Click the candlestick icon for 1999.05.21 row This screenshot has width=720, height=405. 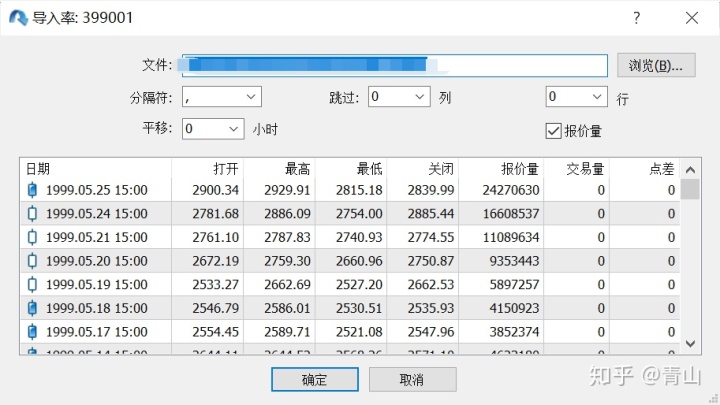tap(32, 237)
